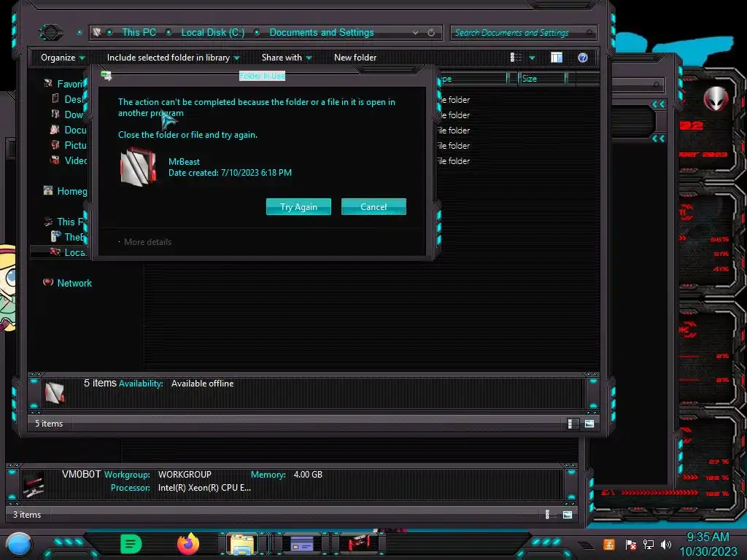
Task: Open Firefox from the taskbar
Action: pos(187,544)
